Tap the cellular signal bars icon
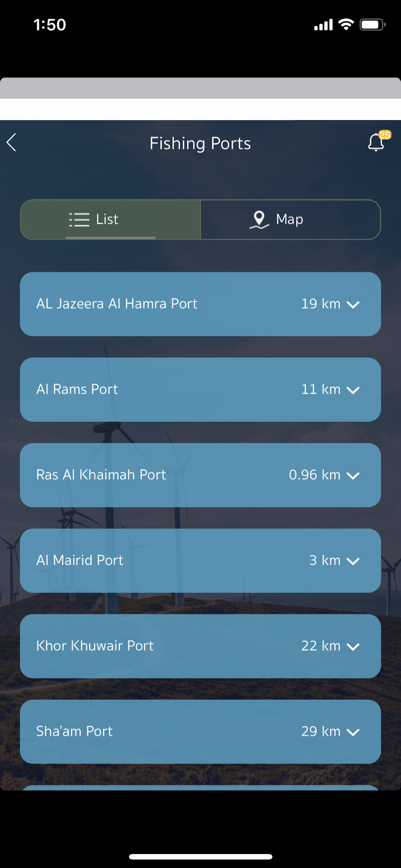This screenshot has height=868, width=401. coord(323,25)
